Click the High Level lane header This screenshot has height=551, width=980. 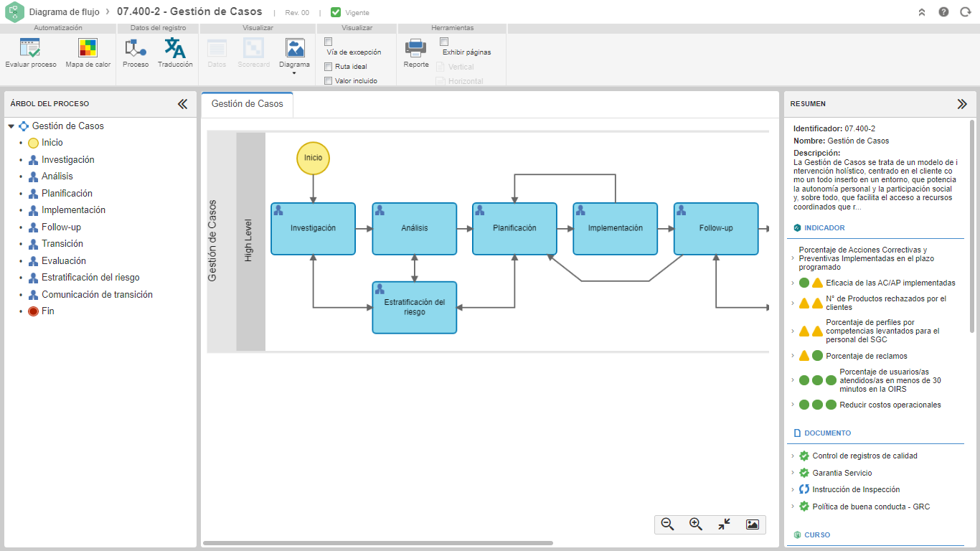point(250,242)
